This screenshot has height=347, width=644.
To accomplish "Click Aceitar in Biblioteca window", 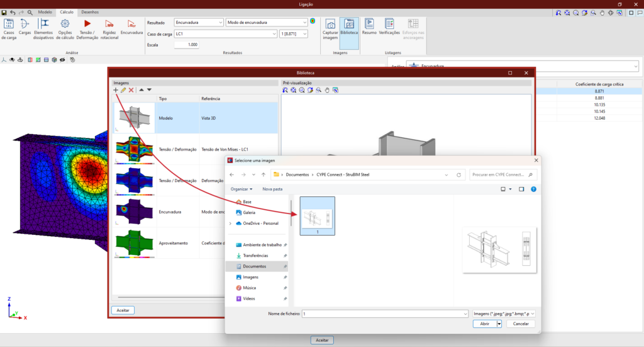I will (x=123, y=310).
